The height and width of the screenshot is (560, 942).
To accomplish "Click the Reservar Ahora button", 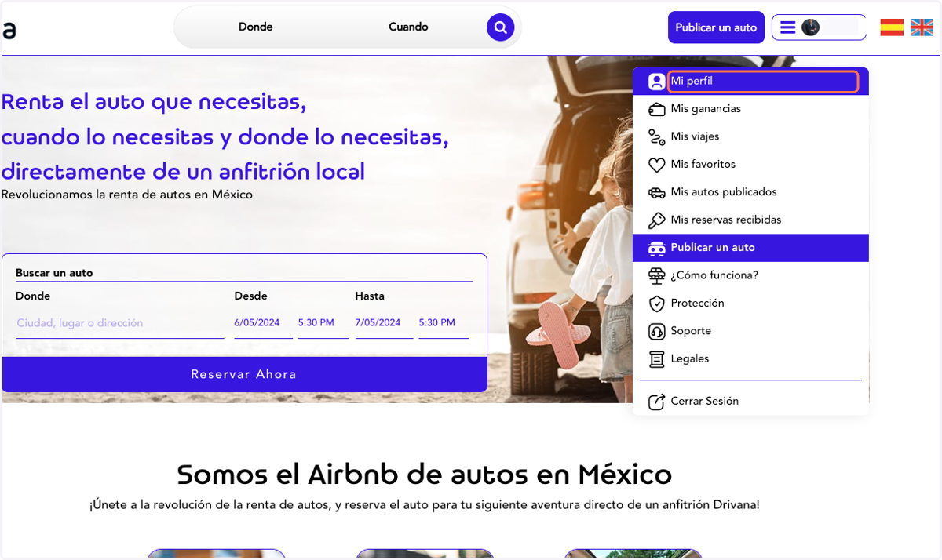I will [x=244, y=374].
